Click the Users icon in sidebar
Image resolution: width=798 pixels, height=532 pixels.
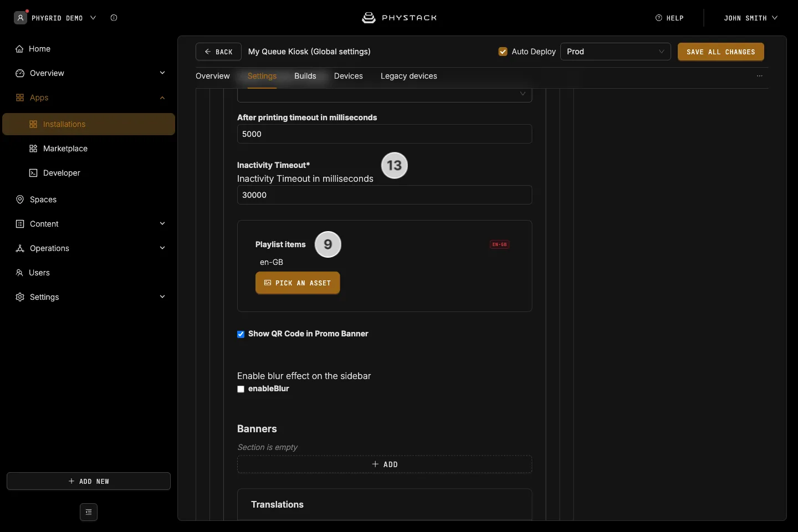coord(19,273)
